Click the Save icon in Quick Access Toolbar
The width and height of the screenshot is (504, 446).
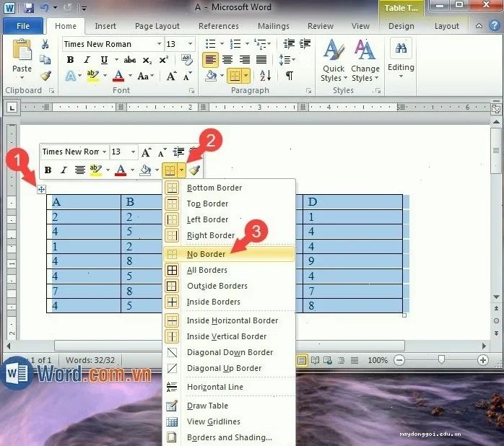(29, 7)
